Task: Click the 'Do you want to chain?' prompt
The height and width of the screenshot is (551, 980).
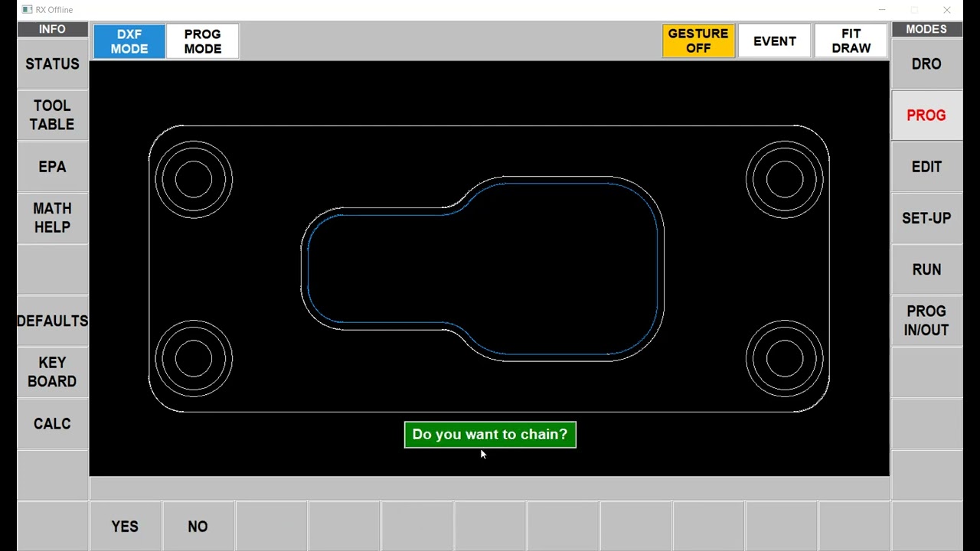Action: (490, 435)
